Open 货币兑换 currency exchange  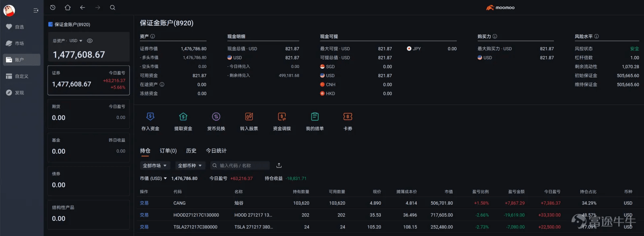[x=216, y=117]
